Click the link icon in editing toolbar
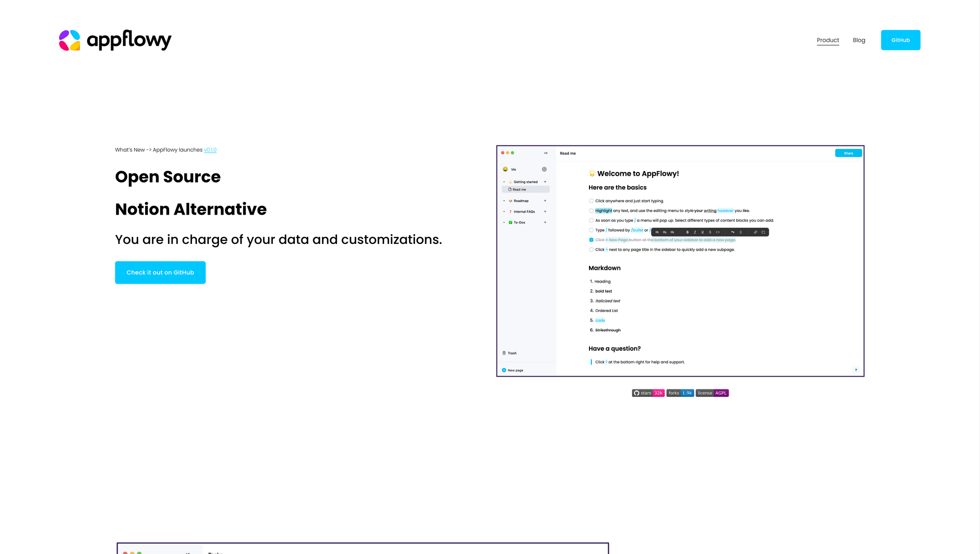This screenshot has height=554, width=980. coord(756,232)
